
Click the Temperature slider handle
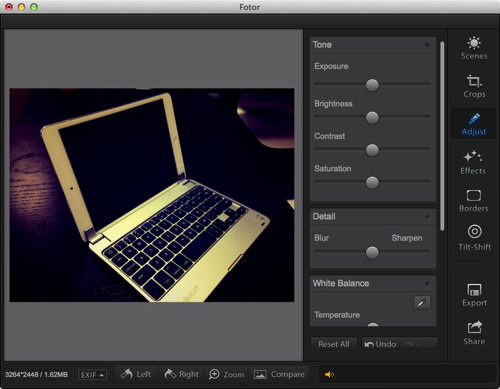373,324
